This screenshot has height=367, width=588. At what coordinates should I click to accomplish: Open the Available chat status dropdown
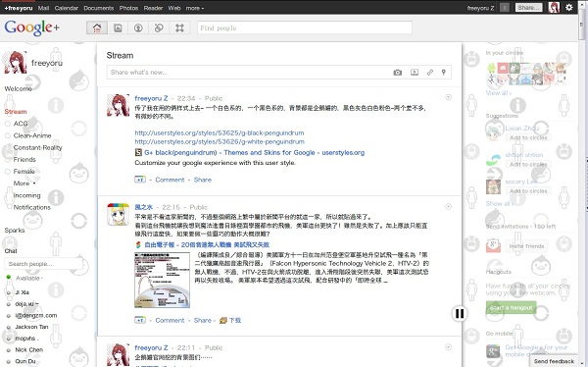point(29,278)
